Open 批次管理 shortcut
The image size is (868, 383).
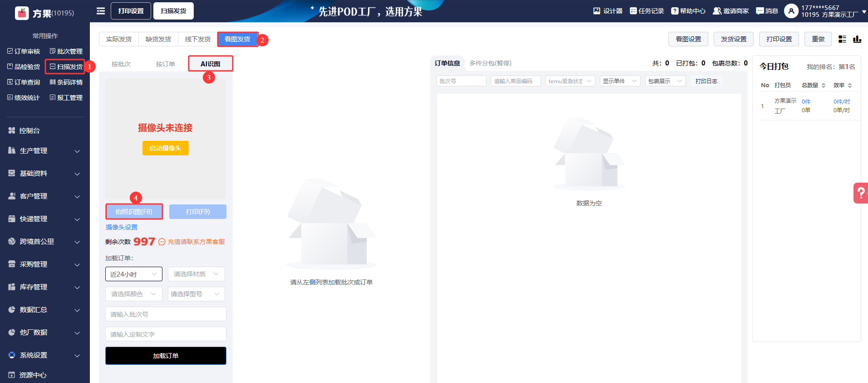66,51
